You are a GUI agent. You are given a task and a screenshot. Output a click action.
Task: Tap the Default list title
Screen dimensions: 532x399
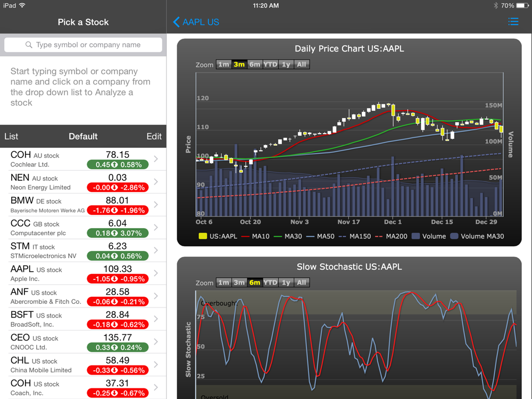(x=83, y=136)
